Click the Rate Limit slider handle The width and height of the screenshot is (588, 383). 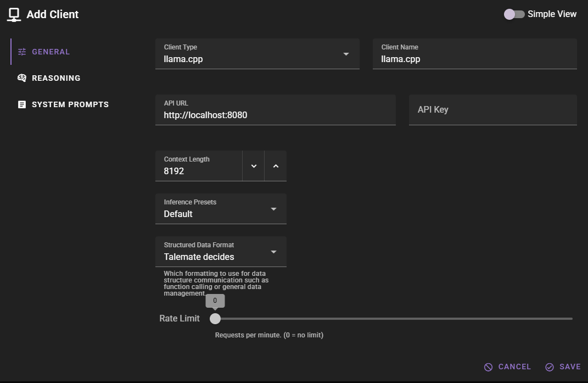tap(215, 319)
